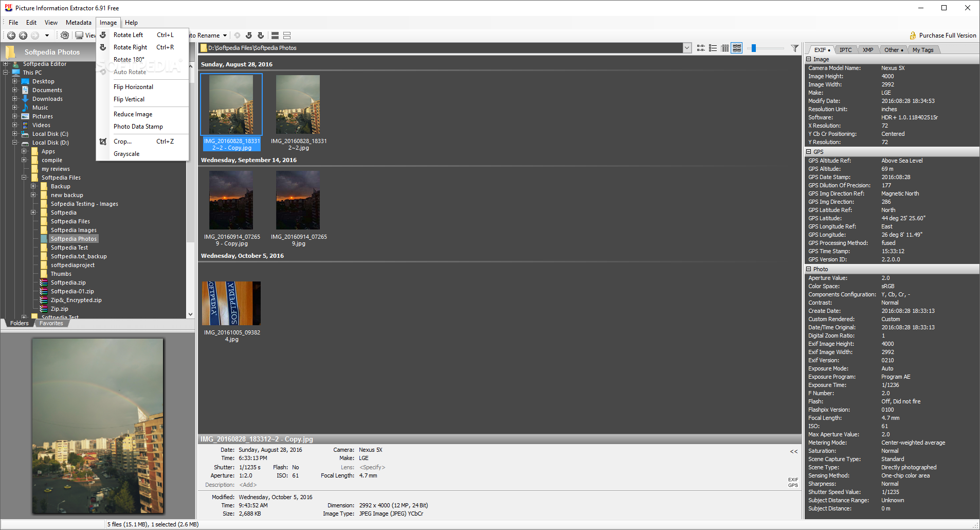Expand the Desktop tree node
The image size is (980, 530).
15,81
